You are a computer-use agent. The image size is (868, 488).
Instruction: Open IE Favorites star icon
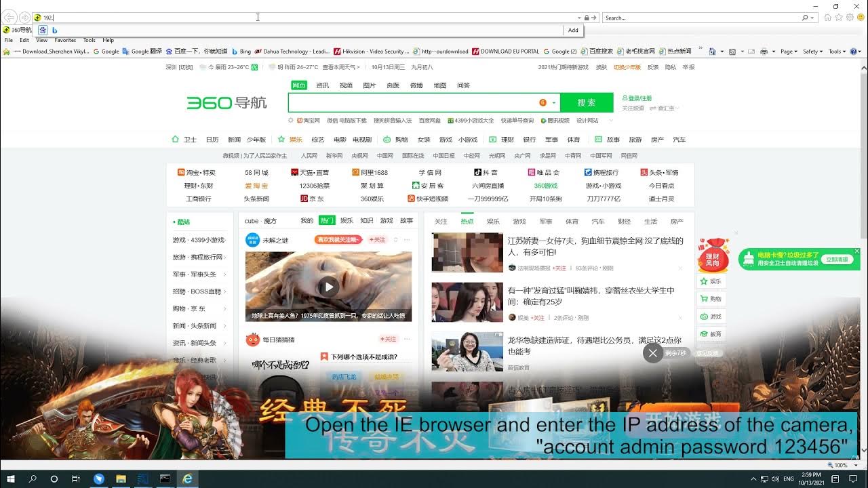pyautogui.click(x=839, y=18)
